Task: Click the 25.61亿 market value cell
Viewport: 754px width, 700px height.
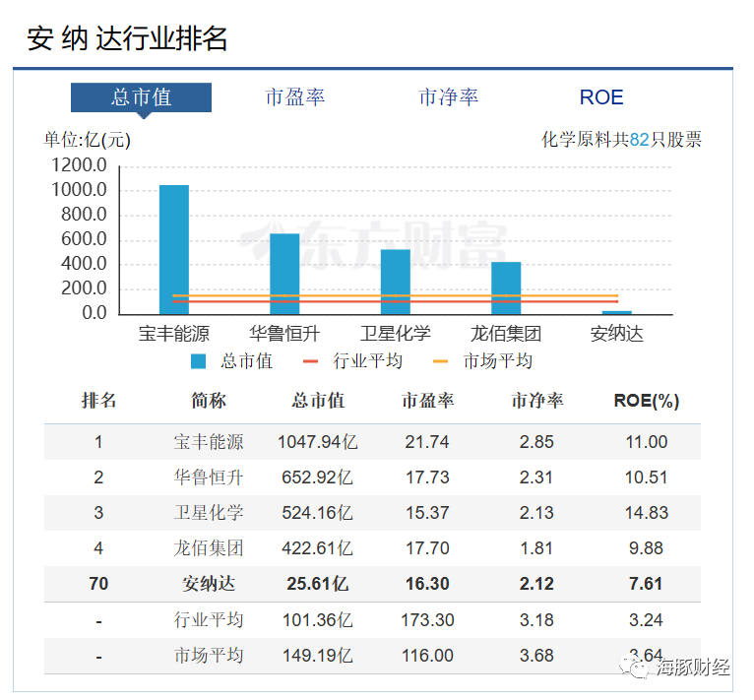Action: point(317,584)
